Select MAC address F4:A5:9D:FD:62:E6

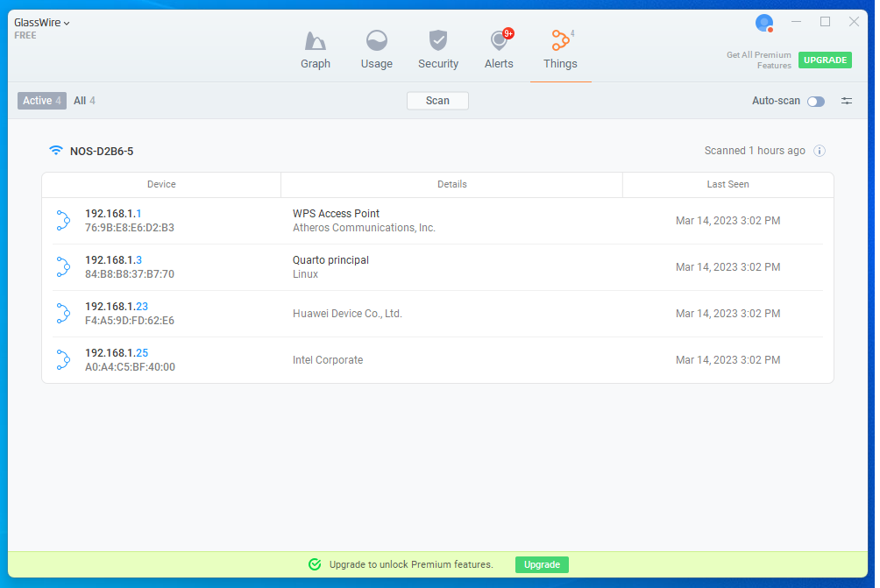[x=130, y=321]
